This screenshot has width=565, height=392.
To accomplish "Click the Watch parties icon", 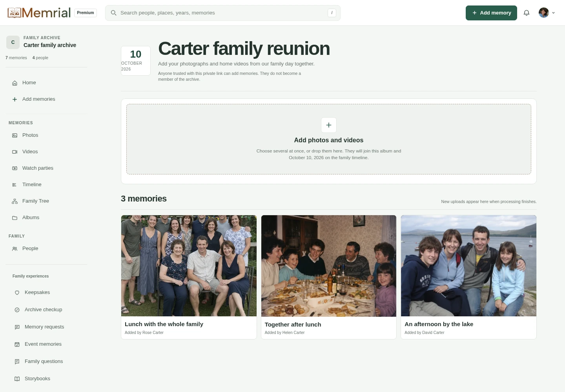I will coord(15,168).
